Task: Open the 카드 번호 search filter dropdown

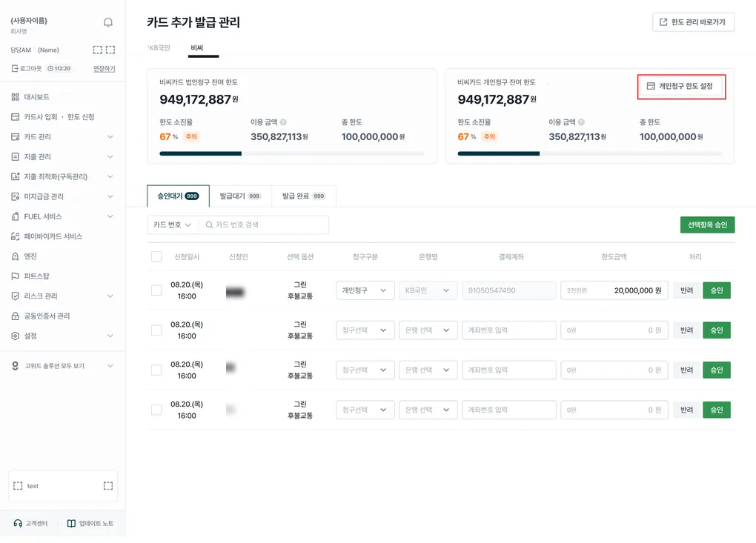Action: click(173, 225)
